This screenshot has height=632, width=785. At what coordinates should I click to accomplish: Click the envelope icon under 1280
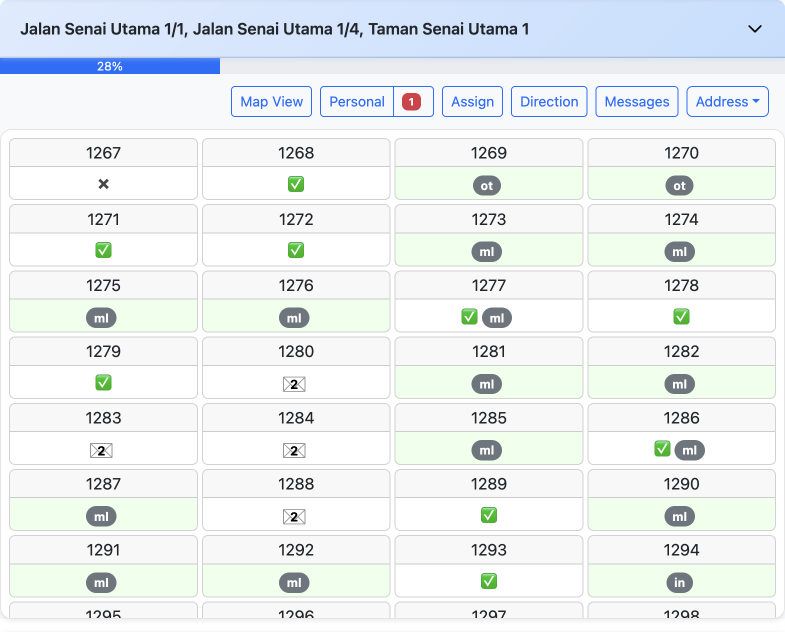click(x=295, y=383)
